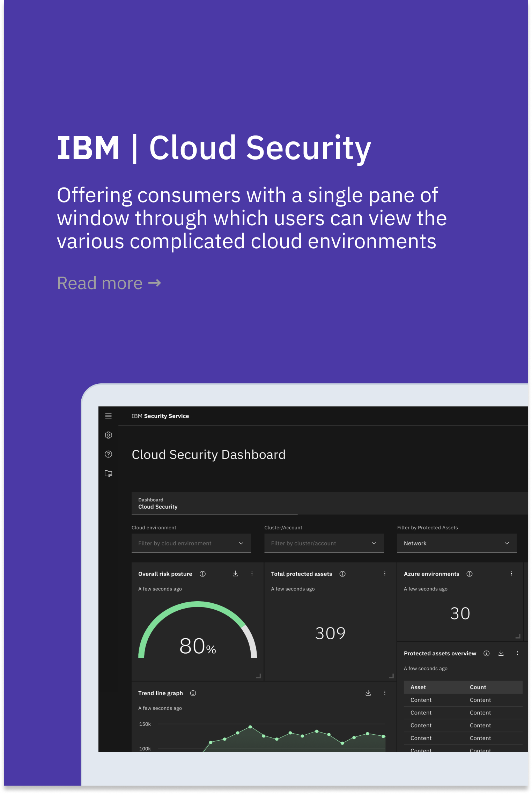This screenshot has width=532, height=794.
Task: Click IBM Security Service header title
Action: tap(160, 416)
